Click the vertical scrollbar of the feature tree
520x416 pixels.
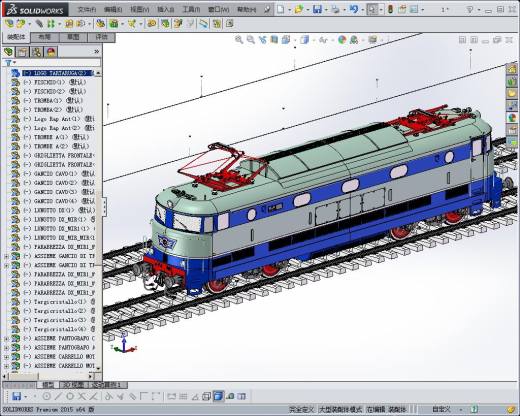(x=98, y=220)
